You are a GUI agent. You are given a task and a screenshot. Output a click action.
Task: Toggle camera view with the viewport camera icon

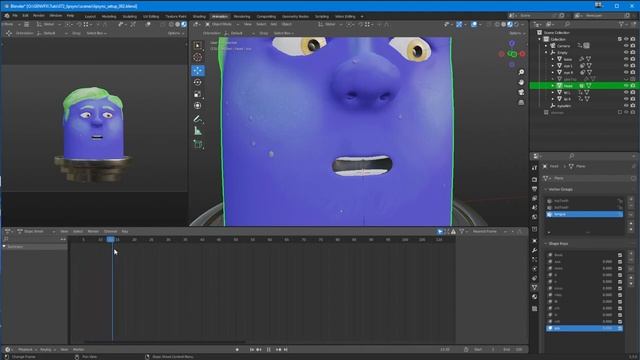[x=521, y=93]
